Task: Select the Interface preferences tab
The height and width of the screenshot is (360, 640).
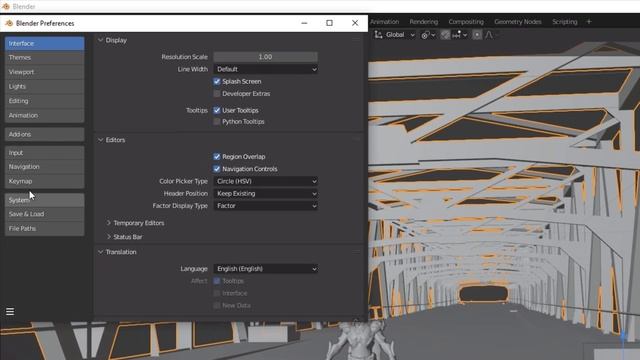Action: point(44,43)
